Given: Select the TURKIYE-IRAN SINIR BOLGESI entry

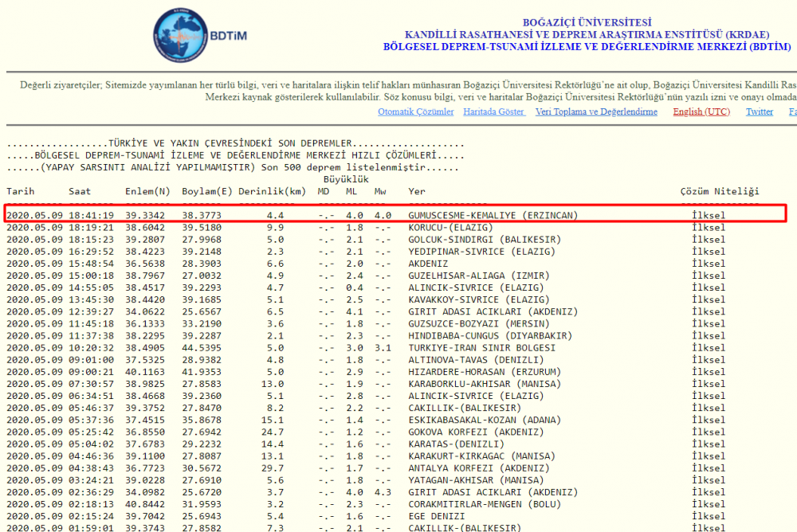Looking at the screenshot, I should click(481, 348).
